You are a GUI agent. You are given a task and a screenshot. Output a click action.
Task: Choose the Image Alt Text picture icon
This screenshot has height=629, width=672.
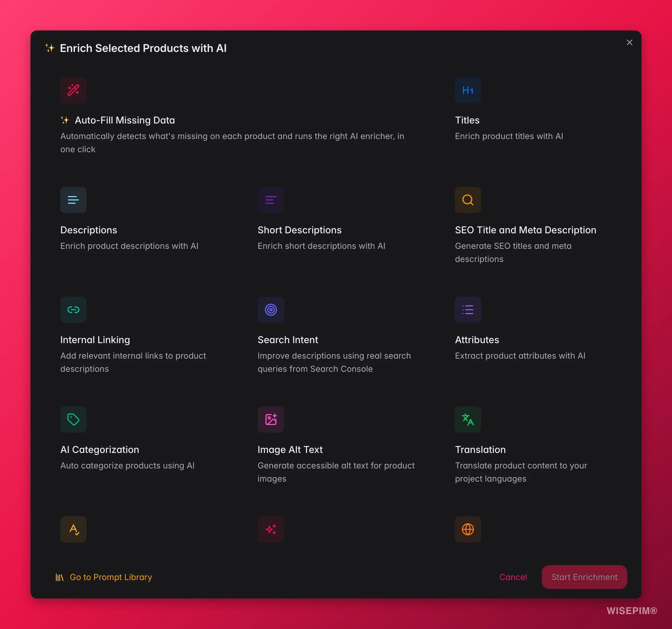coord(271,420)
